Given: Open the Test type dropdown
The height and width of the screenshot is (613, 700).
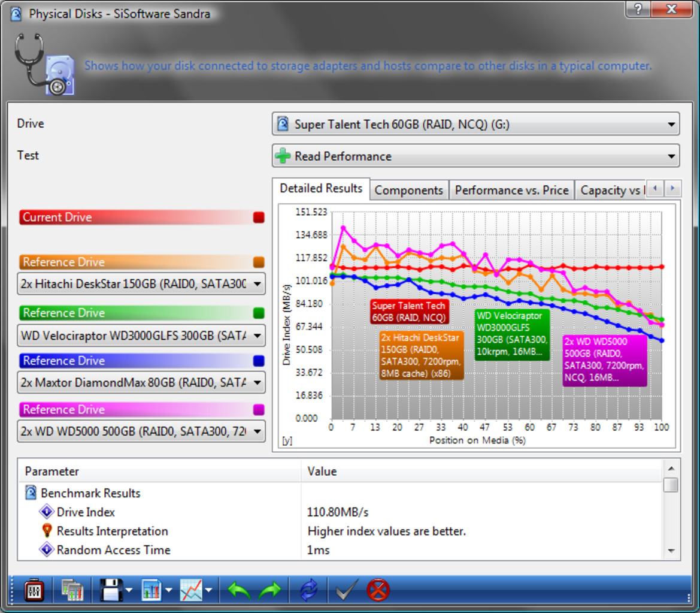Looking at the screenshot, I should pyautogui.click(x=476, y=156).
